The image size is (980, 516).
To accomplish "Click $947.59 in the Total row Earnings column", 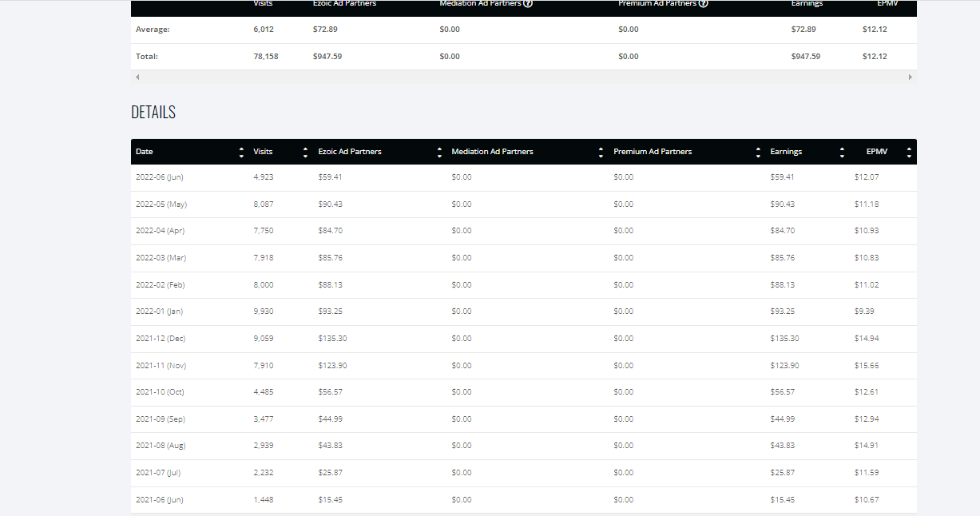I will point(806,57).
